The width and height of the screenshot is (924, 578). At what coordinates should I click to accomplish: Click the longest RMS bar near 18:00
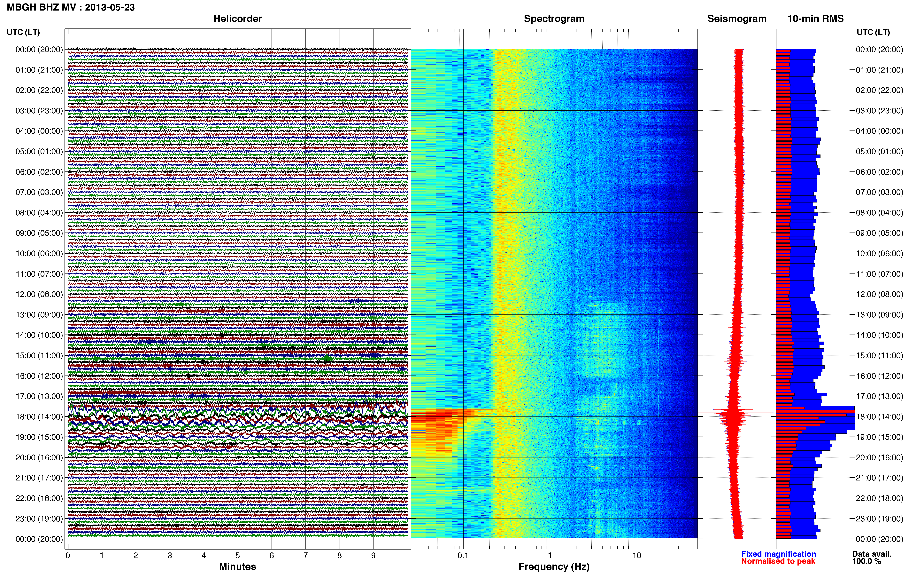[x=815, y=411]
